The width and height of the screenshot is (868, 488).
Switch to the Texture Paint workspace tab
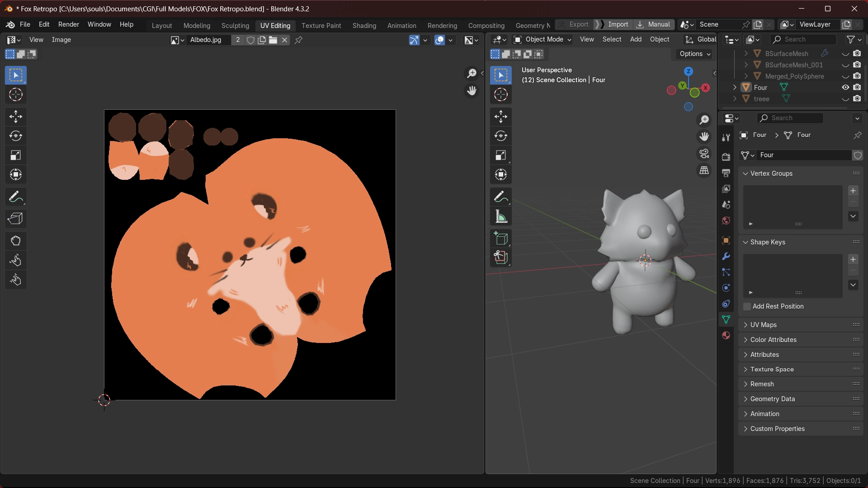click(x=321, y=25)
